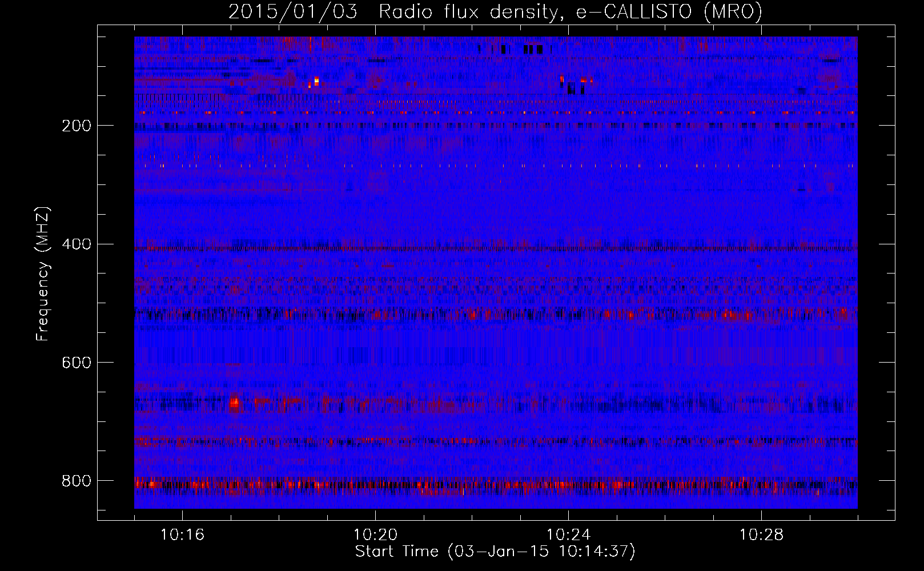This screenshot has width=924, height=571.
Task: Click the plot title mentioning e-CALLISTO (MRO)
Action: (495, 11)
